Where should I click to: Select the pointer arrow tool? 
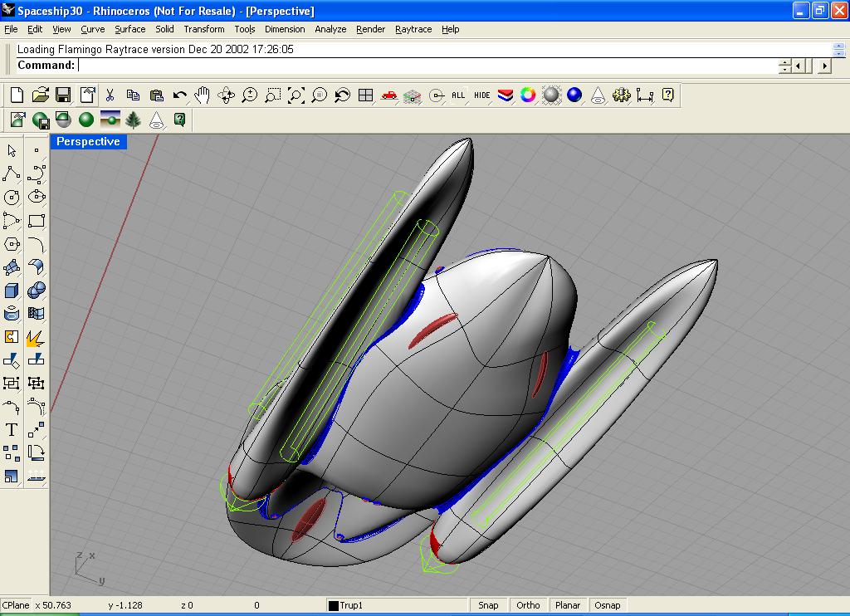tap(12, 150)
